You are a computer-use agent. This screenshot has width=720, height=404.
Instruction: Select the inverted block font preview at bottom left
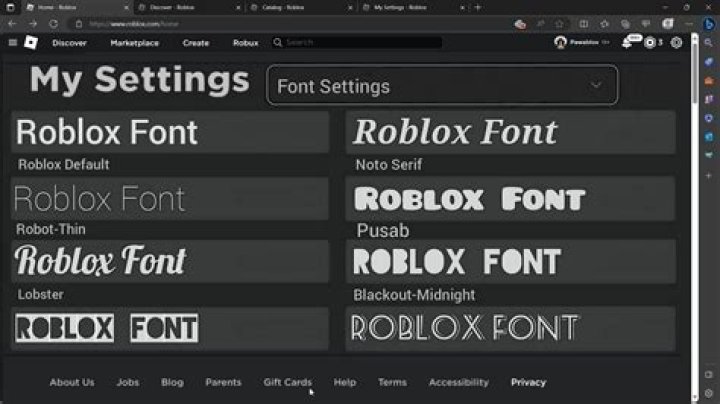[x=170, y=329]
